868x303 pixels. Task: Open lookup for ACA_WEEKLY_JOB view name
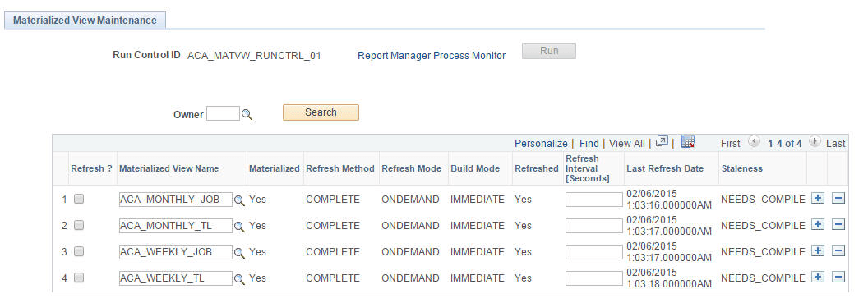coord(238,253)
